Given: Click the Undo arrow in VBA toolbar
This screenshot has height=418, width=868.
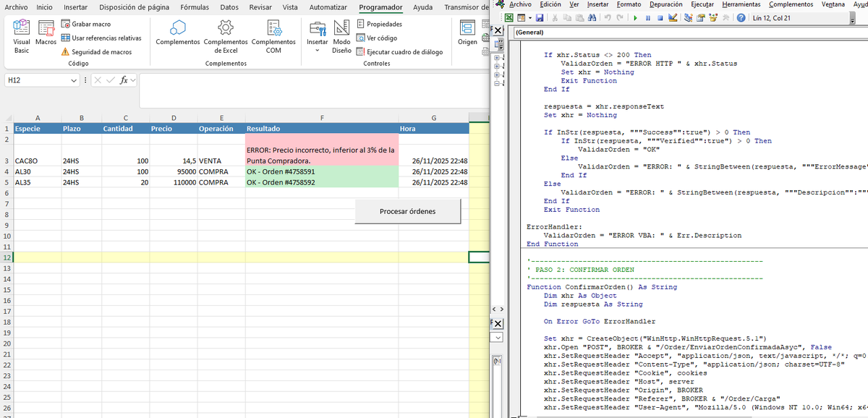Looking at the screenshot, I should (608, 17).
